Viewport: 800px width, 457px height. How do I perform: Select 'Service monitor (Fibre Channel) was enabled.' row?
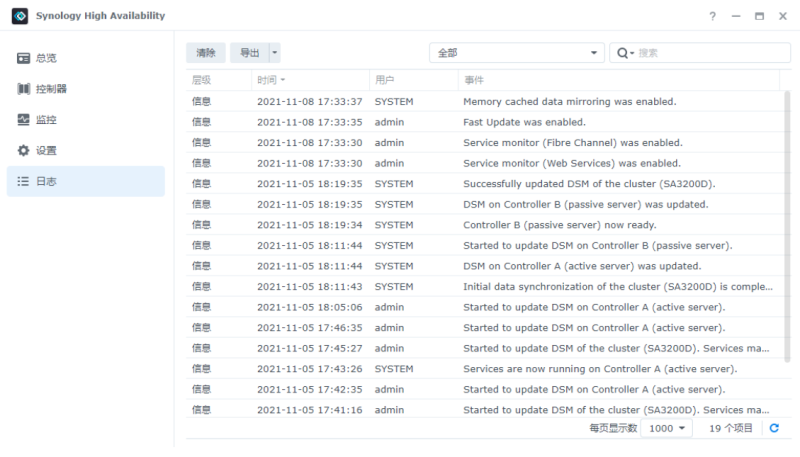[485, 143]
